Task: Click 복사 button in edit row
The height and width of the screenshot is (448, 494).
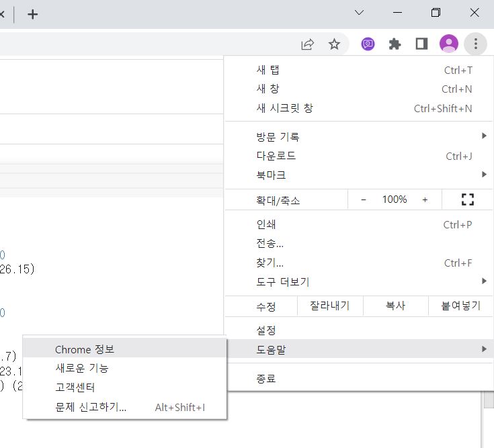Action: pos(396,306)
